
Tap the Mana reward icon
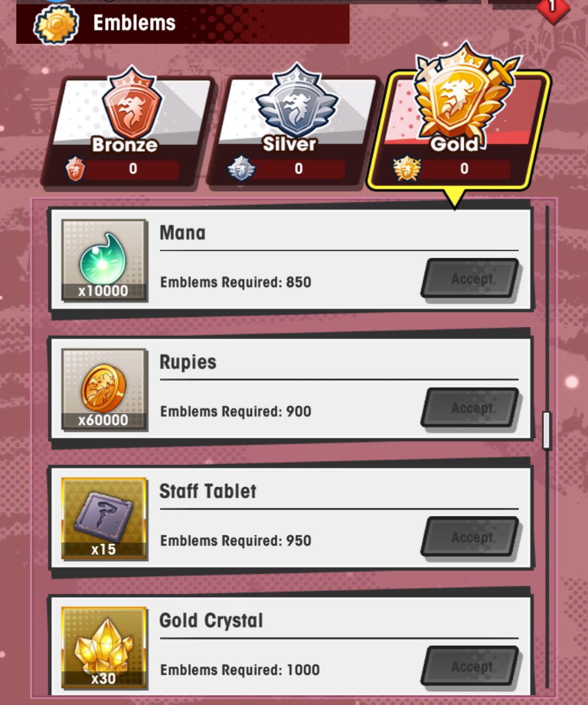(x=104, y=260)
